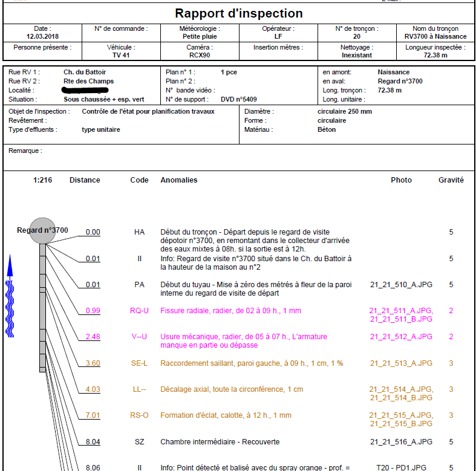Click photo T20 - PD1.JPG

[x=402, y=467]
